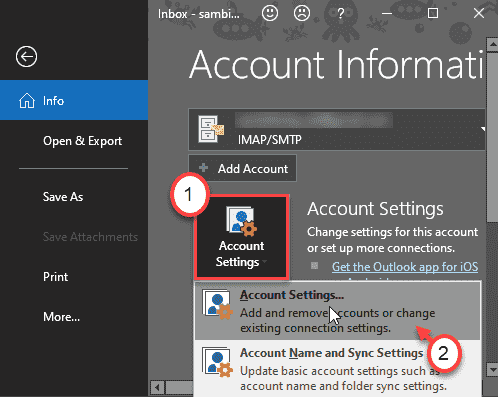Click the Info home icon

pos(27,100)
